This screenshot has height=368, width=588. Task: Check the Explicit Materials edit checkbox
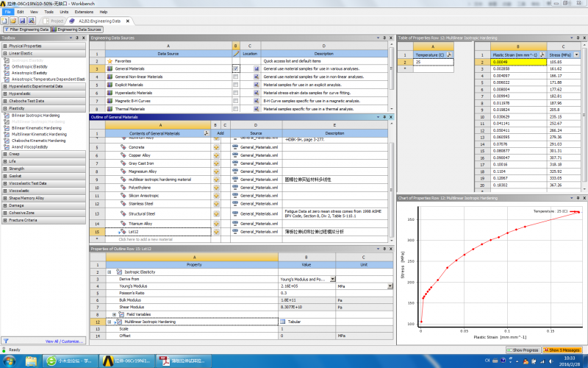236,85
